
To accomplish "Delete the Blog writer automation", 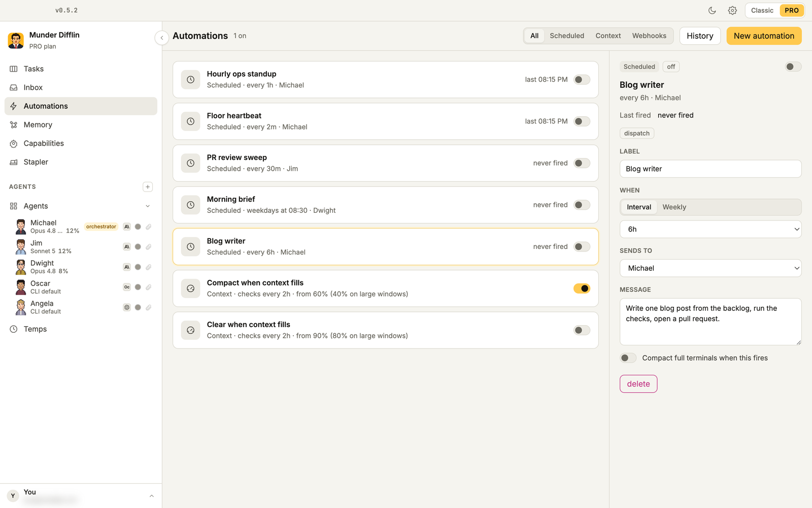I will tap(638, 384).
